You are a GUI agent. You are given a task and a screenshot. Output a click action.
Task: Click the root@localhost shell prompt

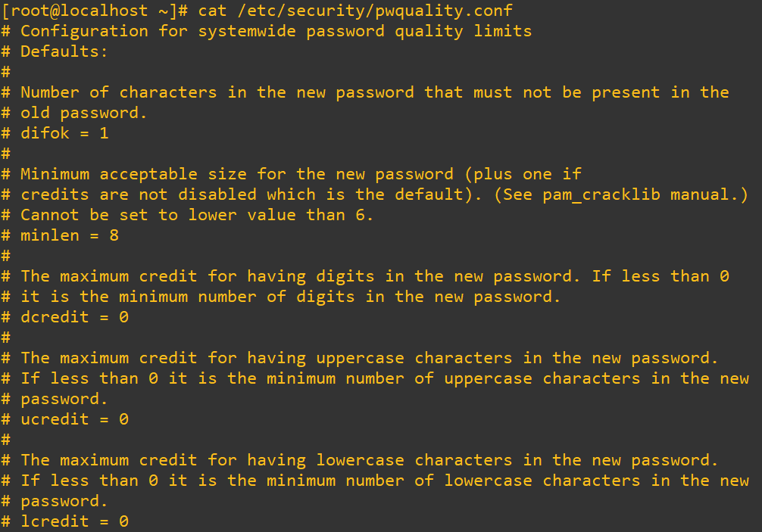(x=94, y=11)
